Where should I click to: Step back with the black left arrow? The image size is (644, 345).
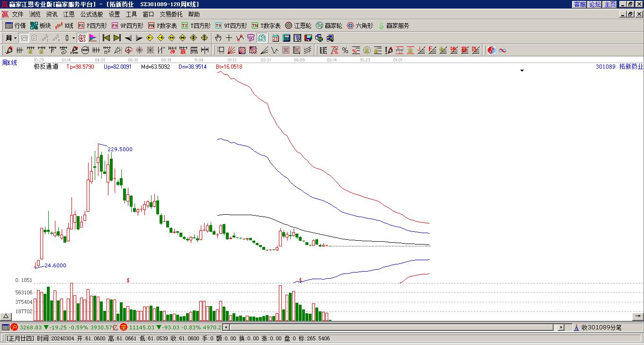[128, 38]
